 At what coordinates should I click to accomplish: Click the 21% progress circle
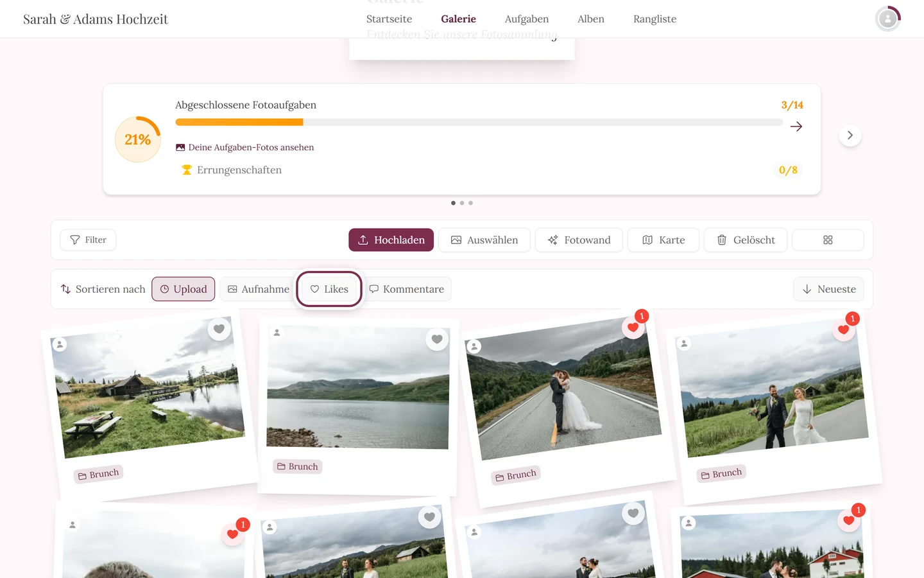point(137,139)
